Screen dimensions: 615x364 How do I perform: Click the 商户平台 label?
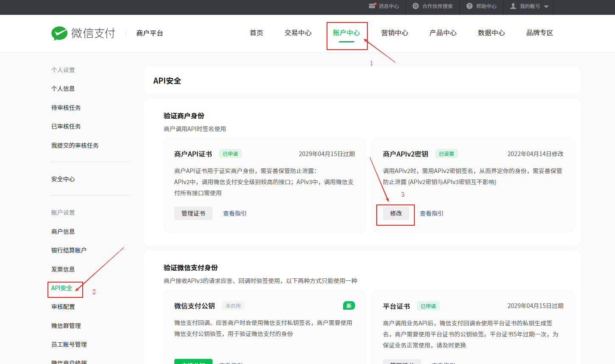[150, 33]
